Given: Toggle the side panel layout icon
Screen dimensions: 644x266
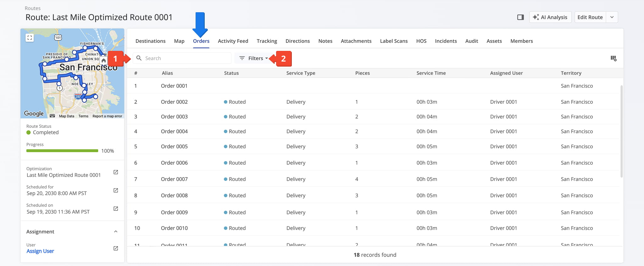Looking at the screenshot, I should point(520,17).
